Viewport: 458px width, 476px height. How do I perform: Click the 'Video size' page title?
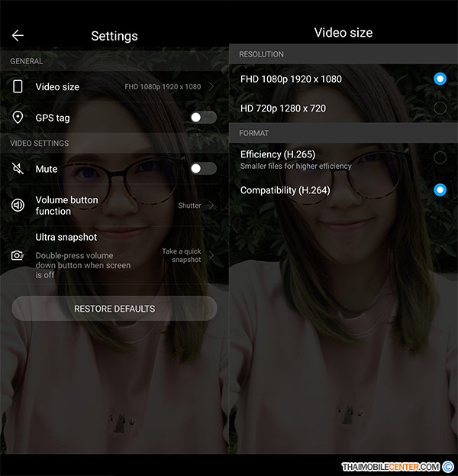tap(343, 33)
